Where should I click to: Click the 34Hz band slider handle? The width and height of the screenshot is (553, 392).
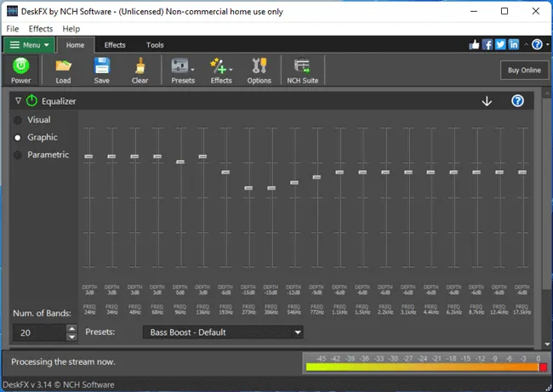click(x=111, y=156)
